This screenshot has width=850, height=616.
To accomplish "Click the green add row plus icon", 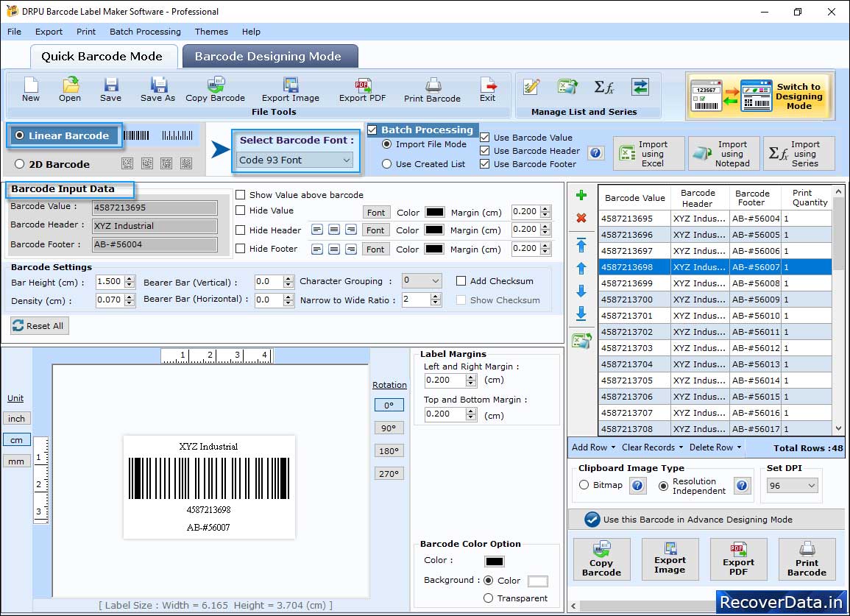I will [x=581, y=195].
